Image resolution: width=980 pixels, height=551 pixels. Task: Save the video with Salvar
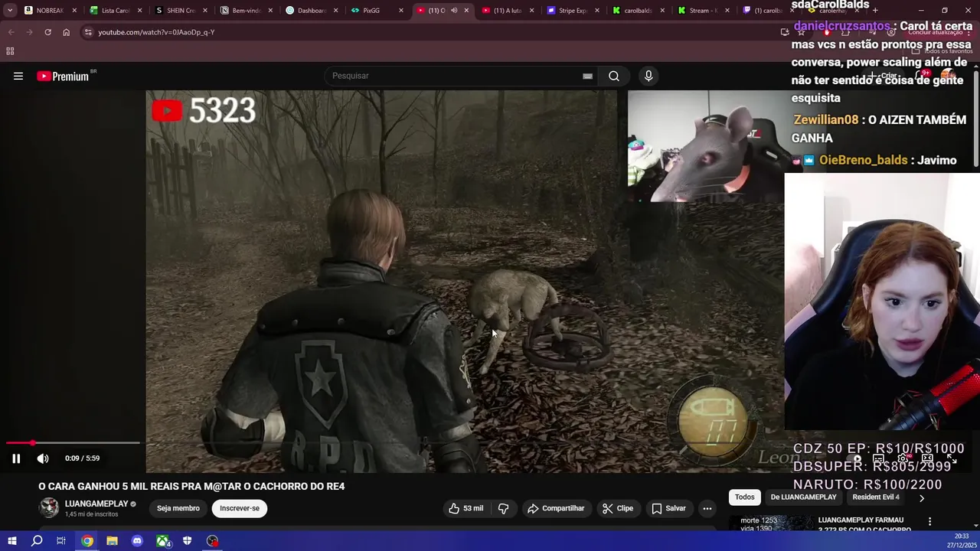tap(669, 508)
